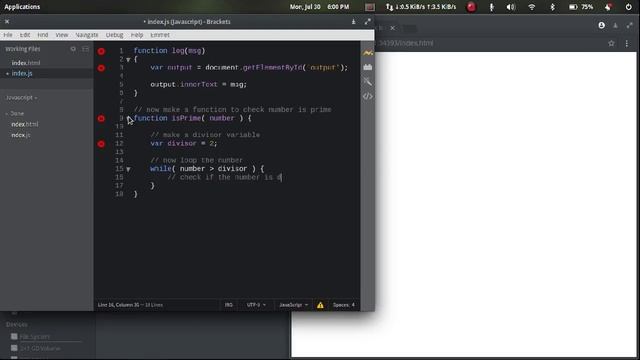Screen dimensions: 640x360
Task: Collapse the code fold at line 2
Action: point(128,60)
